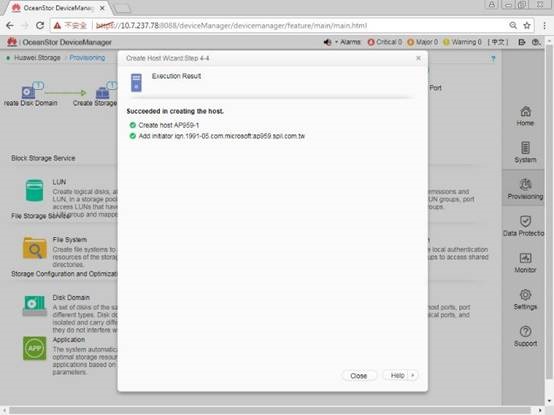Click the browser address bar URL
Image resolution: width=554 pixels, height=415 pixels.
click(x=231, y=25)
